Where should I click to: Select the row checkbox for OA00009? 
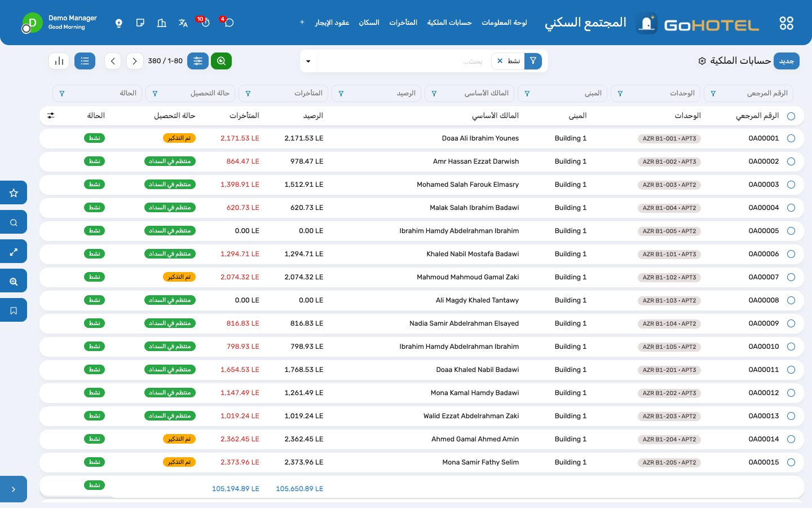791,323
